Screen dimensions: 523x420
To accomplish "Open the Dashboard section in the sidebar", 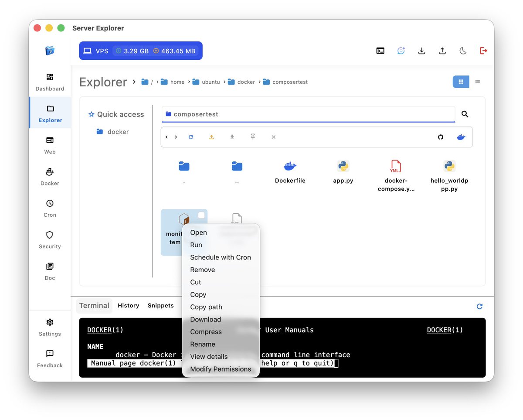I will click(x=50, y=82).
